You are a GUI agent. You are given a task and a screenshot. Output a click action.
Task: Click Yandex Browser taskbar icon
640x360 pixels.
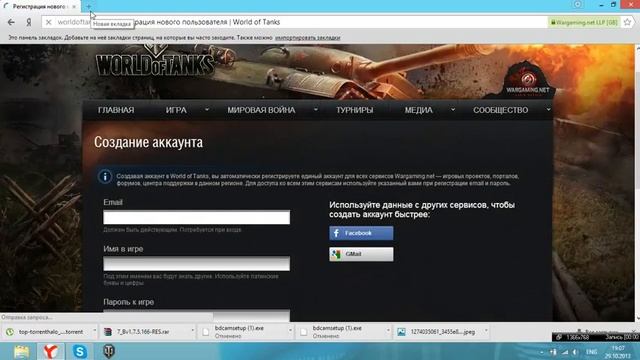pyautogui.click(x=51, y=351)
